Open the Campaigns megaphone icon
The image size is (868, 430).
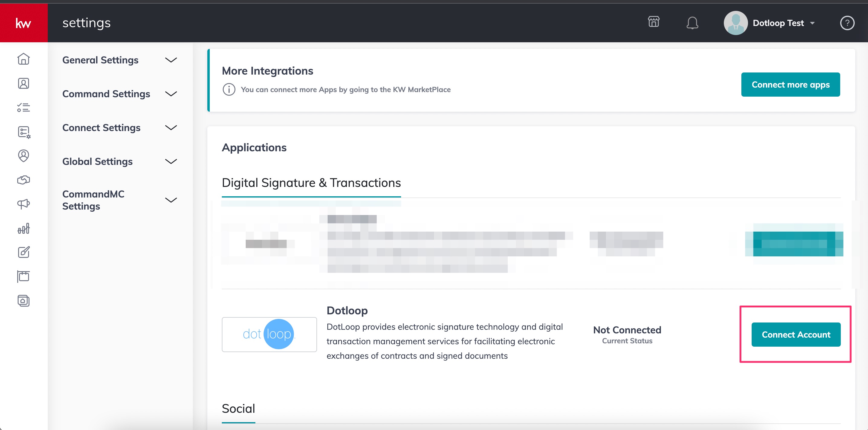tap(24, 204)
